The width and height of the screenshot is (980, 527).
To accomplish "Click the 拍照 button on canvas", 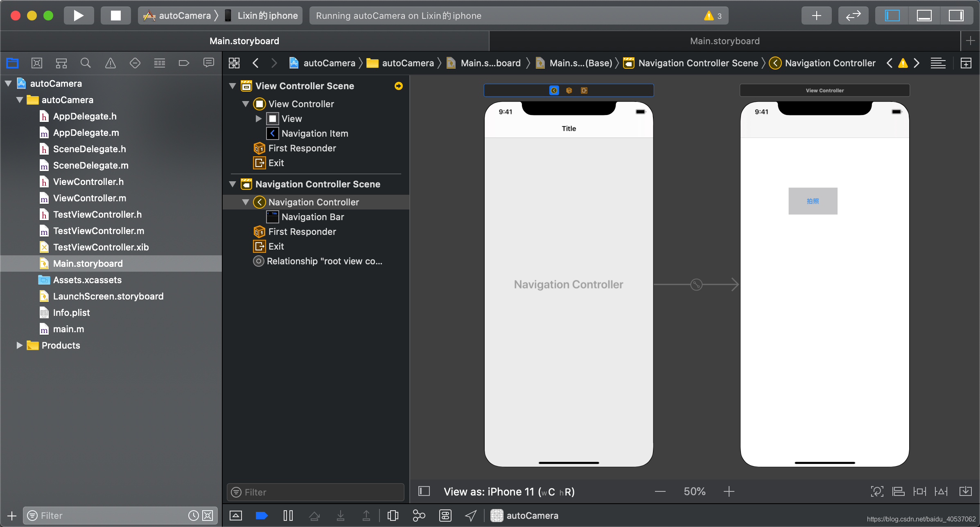I will pos(813,201).
